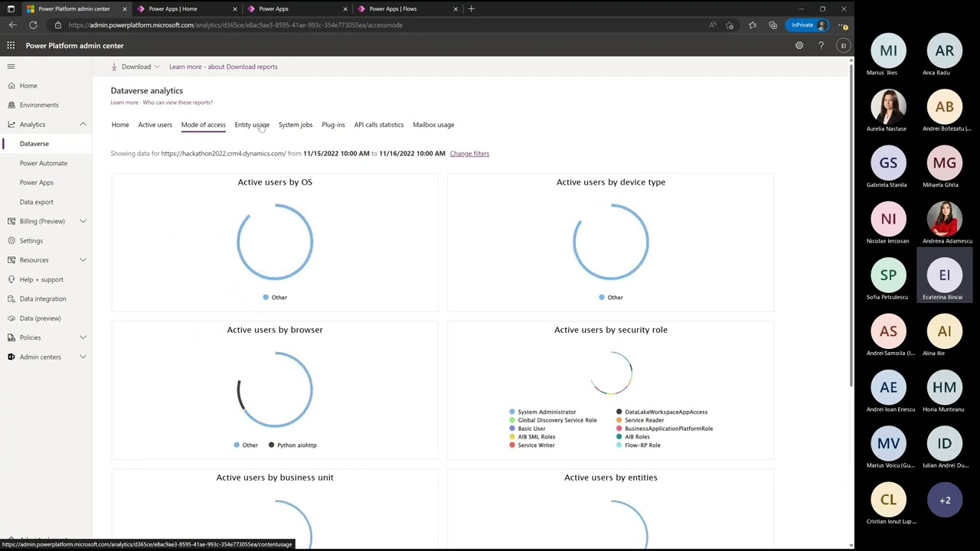Go back with the browser back arrow
The width and height of the screenshot is (980, 551).
[x=12, y=25]
